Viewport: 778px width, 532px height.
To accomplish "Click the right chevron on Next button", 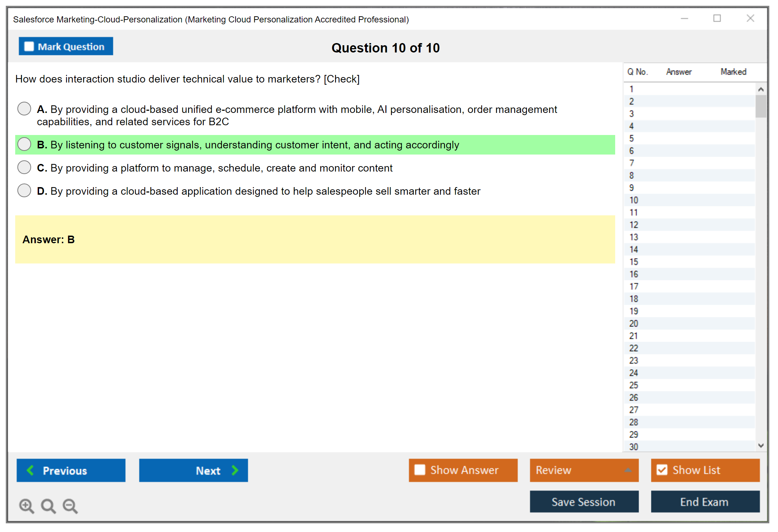I will tap(235, 470).
